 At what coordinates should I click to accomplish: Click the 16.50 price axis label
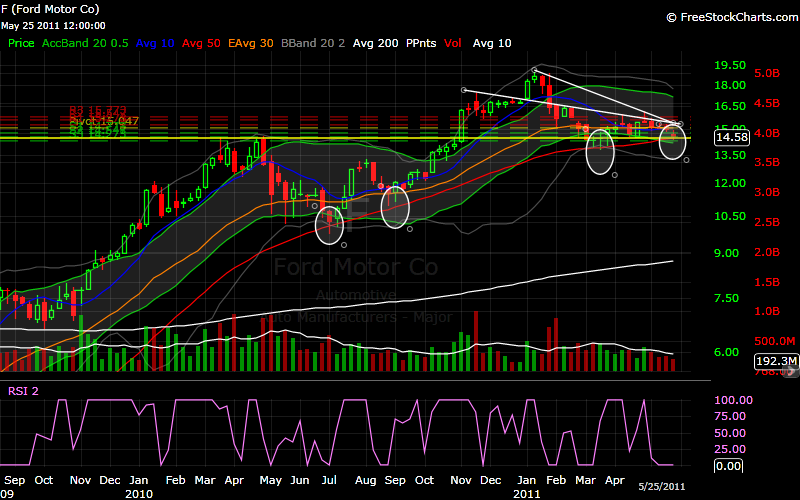(730, 106)
